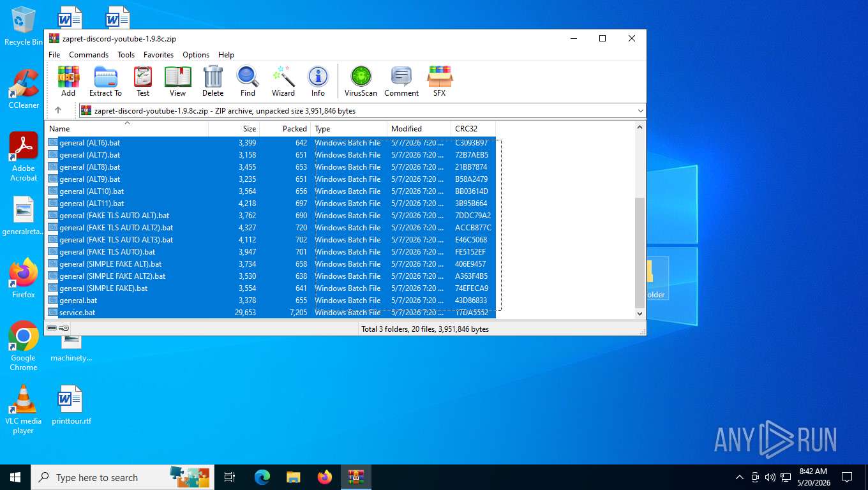
Task: Show hidden system tray icons
Action: tap(740, 477)
